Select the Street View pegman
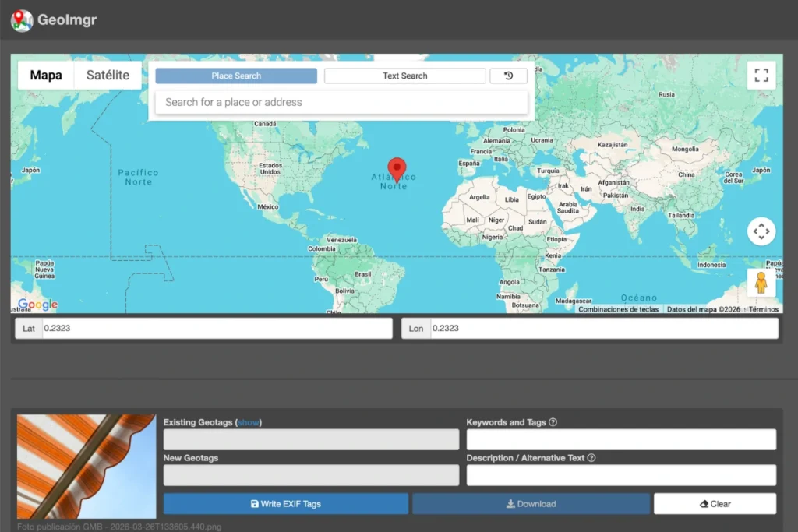The image size is (798, 532). pos(761,283)
